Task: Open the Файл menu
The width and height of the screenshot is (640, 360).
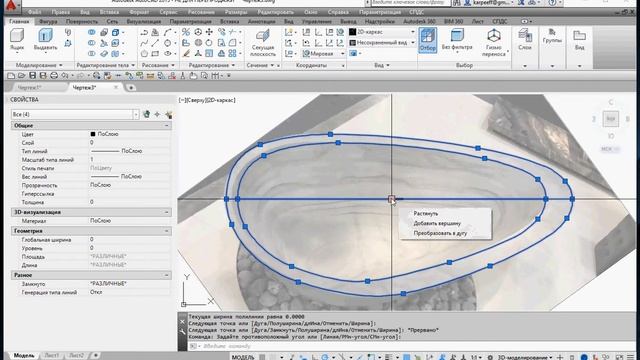Action: tap(34, 12)
